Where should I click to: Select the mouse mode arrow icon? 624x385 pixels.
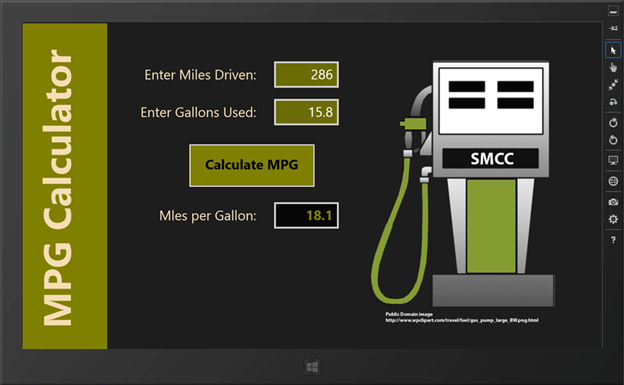[x=613, y=51]
